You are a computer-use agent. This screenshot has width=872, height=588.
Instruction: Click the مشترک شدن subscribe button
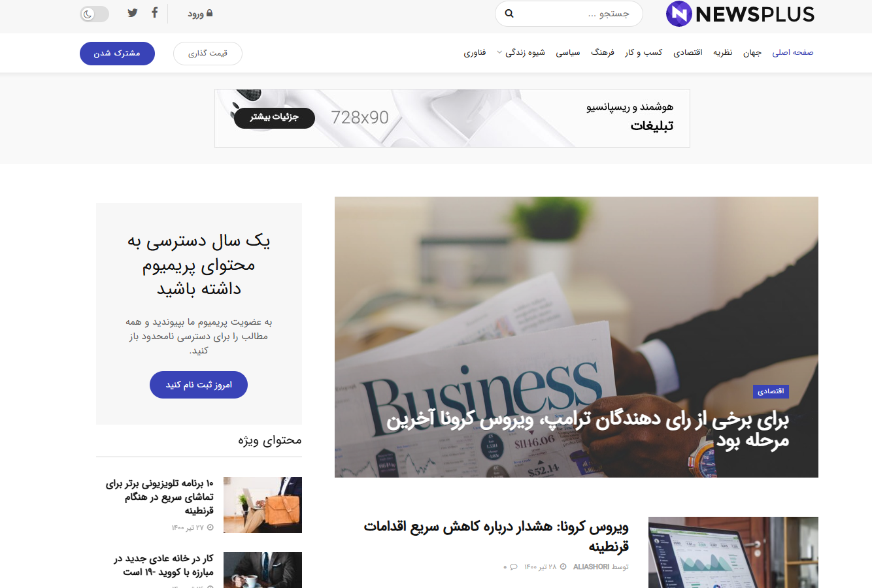tap(117, 54)
